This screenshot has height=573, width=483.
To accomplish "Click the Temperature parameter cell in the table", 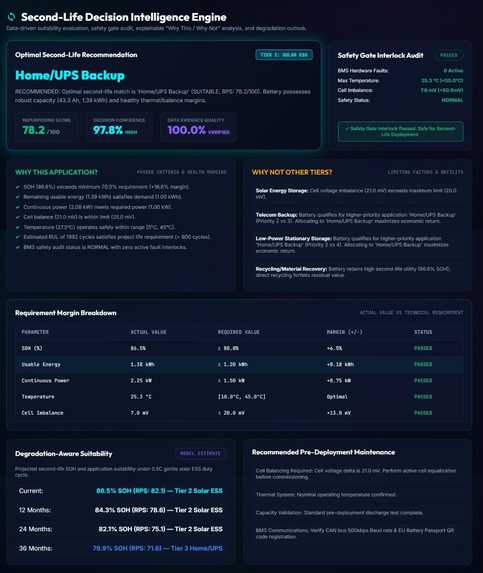I will click(38, 396).
